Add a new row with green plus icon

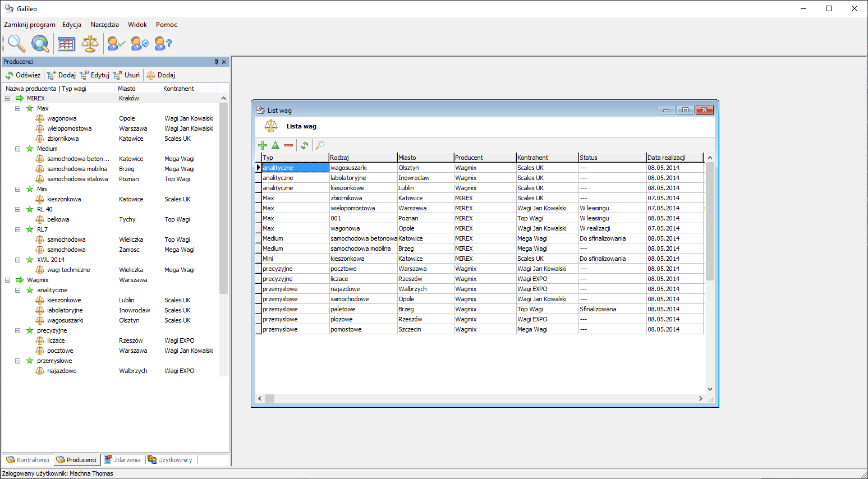pos(263,145)
